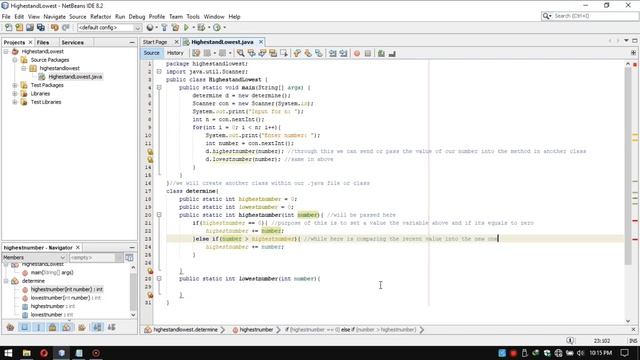Screen dimensions: 640x360
Task: Expand the Test Libraries node
Action: click(15, 102)
